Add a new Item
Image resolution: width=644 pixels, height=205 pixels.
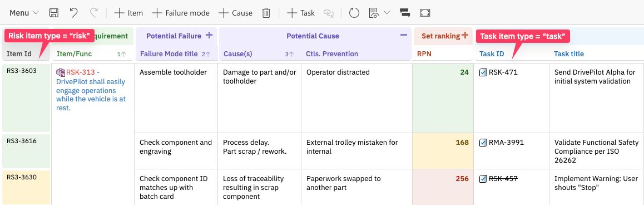128,13
